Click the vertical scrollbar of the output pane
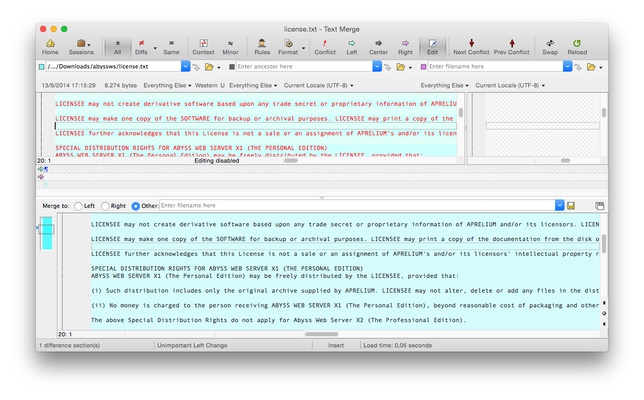This screenshot has width=644, height=400. (x=604, y=244)
